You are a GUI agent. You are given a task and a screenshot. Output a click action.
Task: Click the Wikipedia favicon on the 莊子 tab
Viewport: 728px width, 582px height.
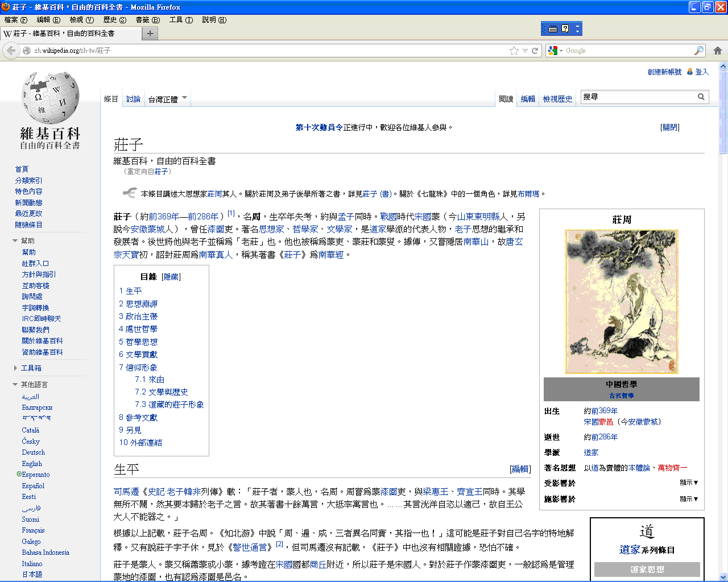7,34
